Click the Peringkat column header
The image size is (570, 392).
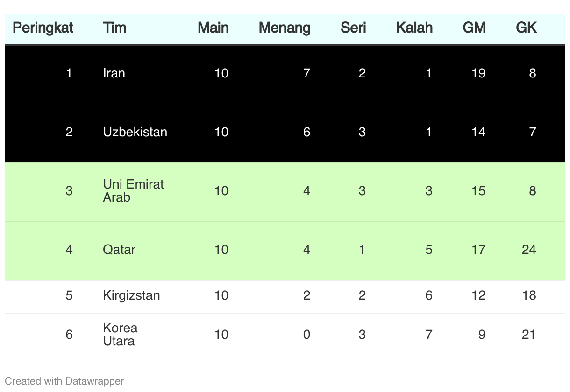point(43,28)
